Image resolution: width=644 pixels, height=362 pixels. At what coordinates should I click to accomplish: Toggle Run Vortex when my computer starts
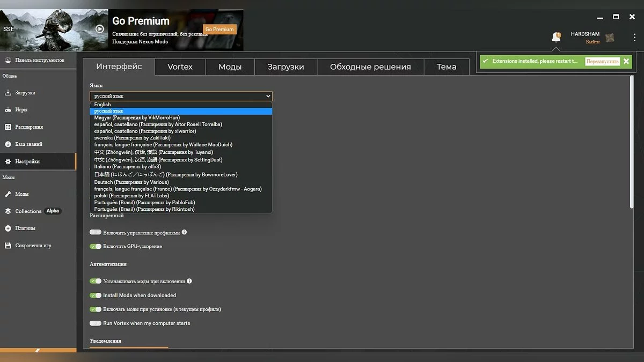coord(96,323)
